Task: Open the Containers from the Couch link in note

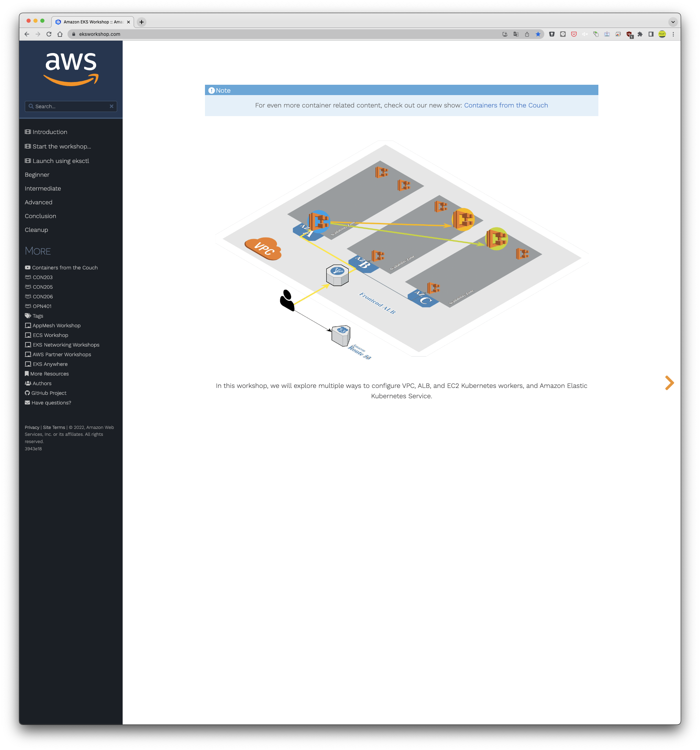Action: point(506,105)
